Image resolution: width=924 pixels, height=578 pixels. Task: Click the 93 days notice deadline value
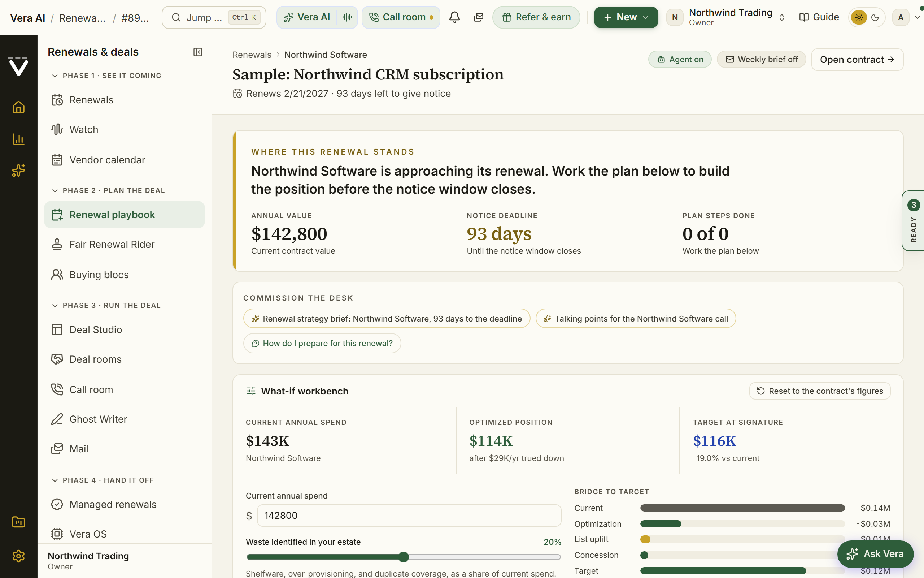click(499, 234)
